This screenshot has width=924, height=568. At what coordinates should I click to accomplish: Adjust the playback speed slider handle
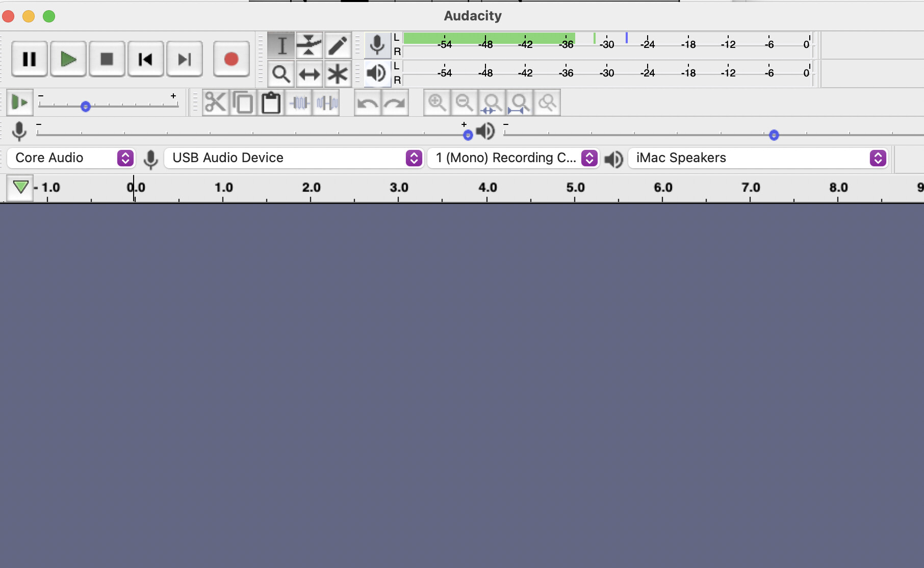click(x=86, y=107)
